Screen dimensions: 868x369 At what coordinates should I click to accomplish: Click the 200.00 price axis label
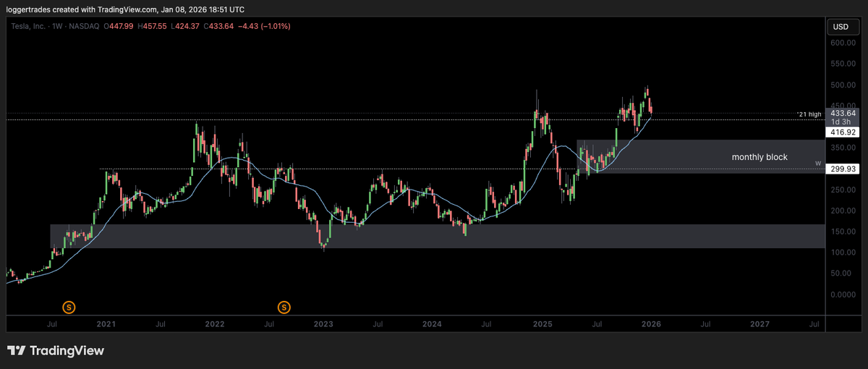tap(843, 211)
